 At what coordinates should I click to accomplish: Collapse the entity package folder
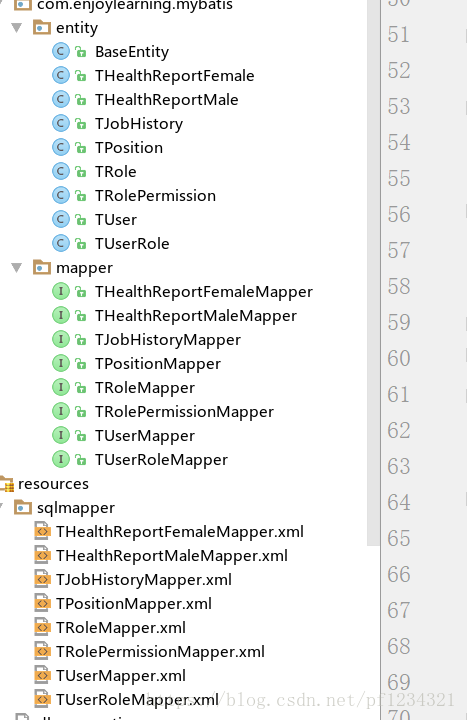click(x=17, y=28)
